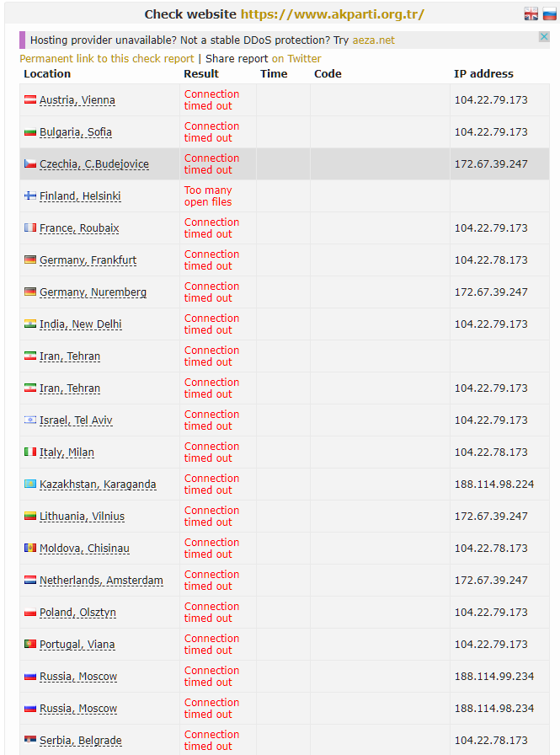Click the Austria flag icon
The height and width of the screenshot is (755, 560).
tap(30, 100)
